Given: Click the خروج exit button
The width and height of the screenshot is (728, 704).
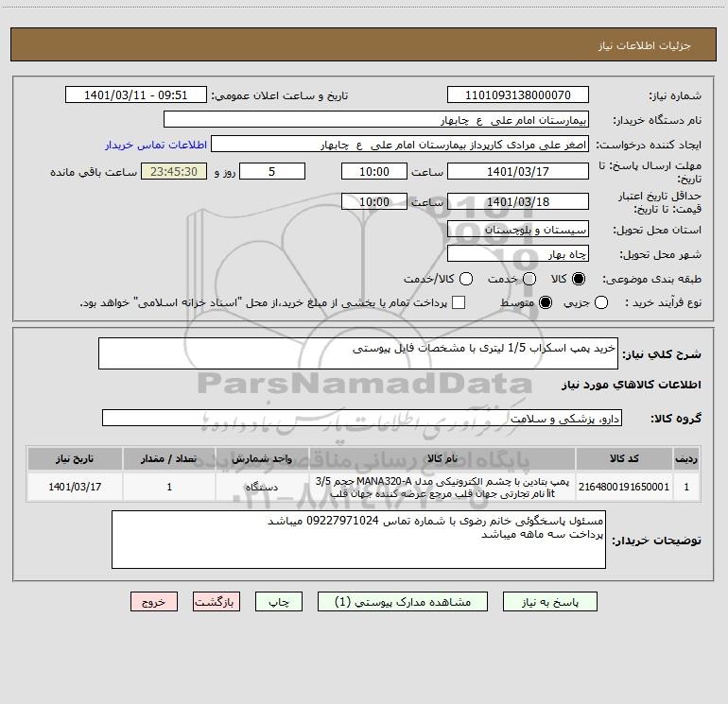Looking at the screenshot, I should [154, 602].
